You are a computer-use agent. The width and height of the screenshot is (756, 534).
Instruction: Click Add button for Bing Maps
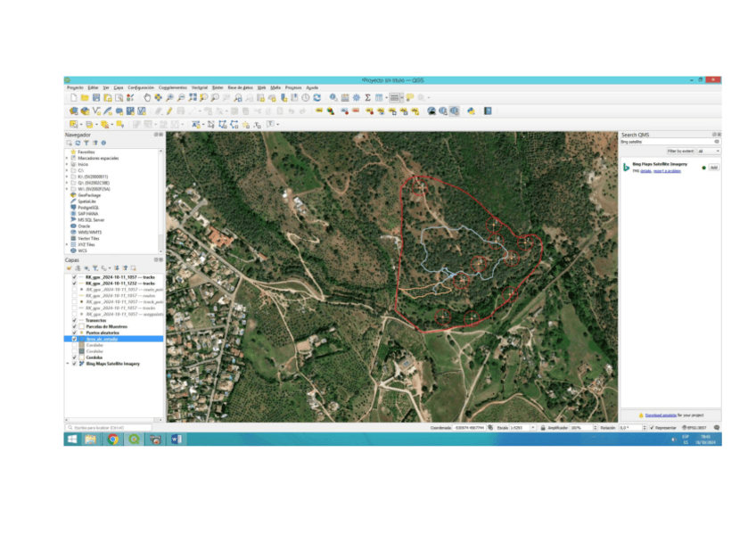click(713, 167)
